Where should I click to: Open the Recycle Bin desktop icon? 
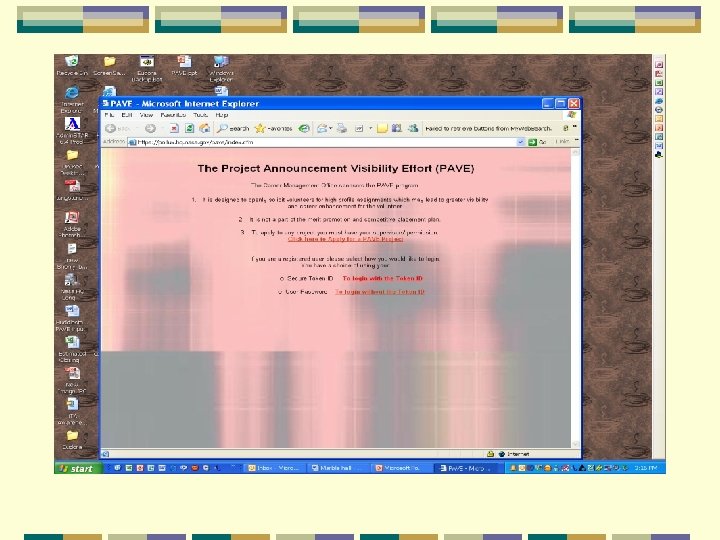click(72, 66)
